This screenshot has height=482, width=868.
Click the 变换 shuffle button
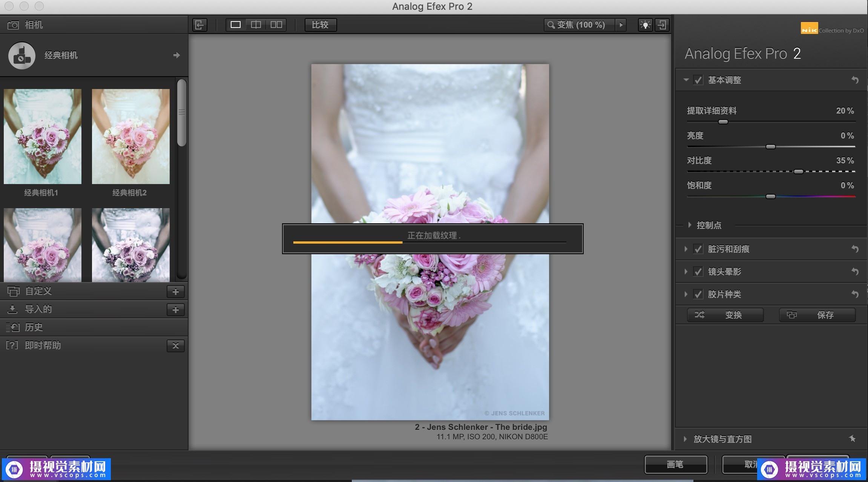click(725, 315)
